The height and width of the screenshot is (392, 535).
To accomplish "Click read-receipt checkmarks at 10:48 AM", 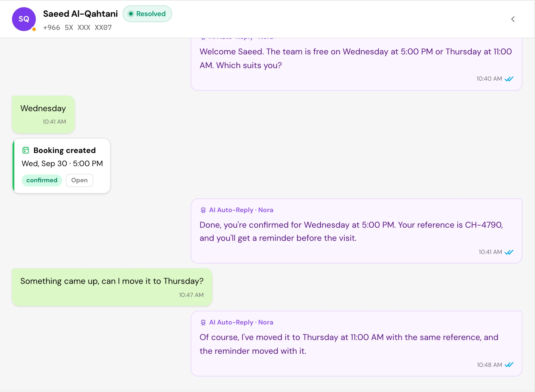I will pos(509,365).
